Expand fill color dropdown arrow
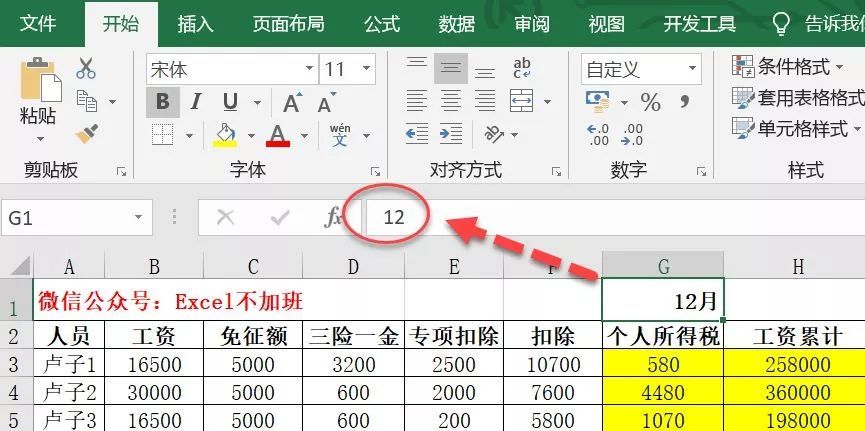The image size is (865, 431). click(x=251, y=135)
